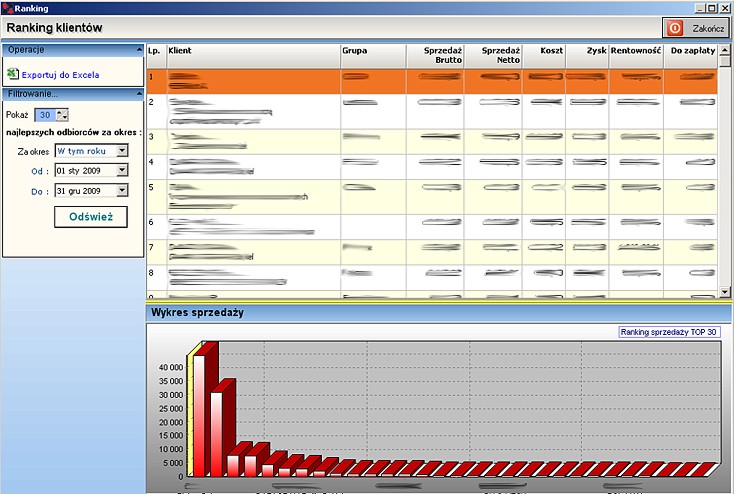
Task: Click the Excel export icon
Action: point(13,74)
